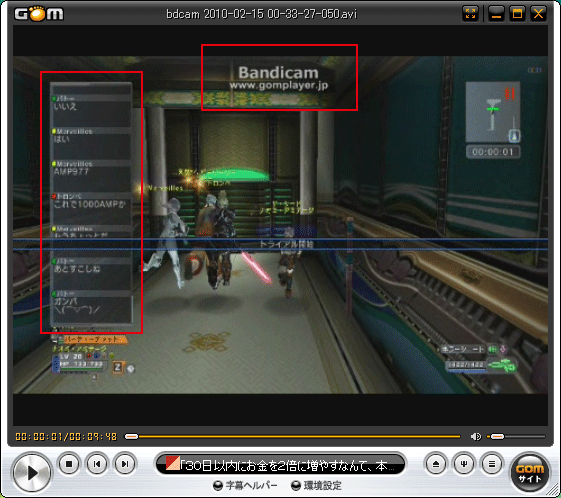Mute audio via the speaker icon
The height and width of the screenshot is (498, 561).
(x=475, y=436)
